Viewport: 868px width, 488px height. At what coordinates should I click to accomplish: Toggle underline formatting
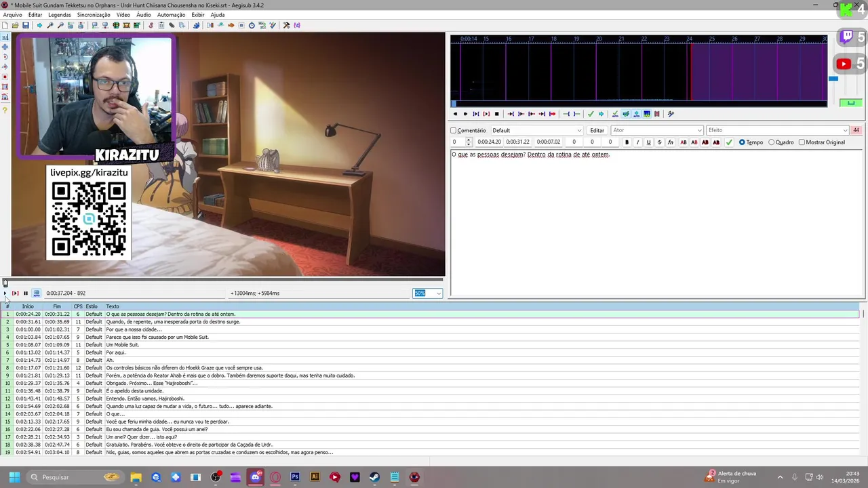(648, 142)
